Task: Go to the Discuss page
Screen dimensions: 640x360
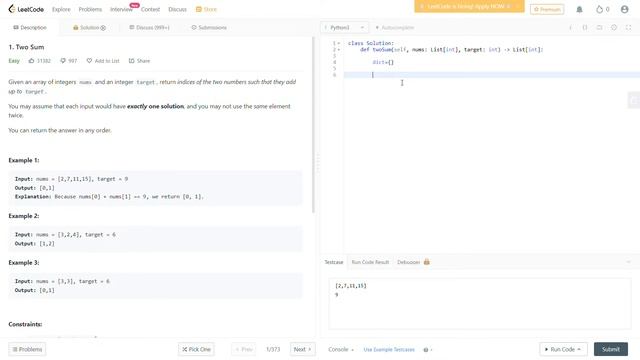Action: (177, 9)
